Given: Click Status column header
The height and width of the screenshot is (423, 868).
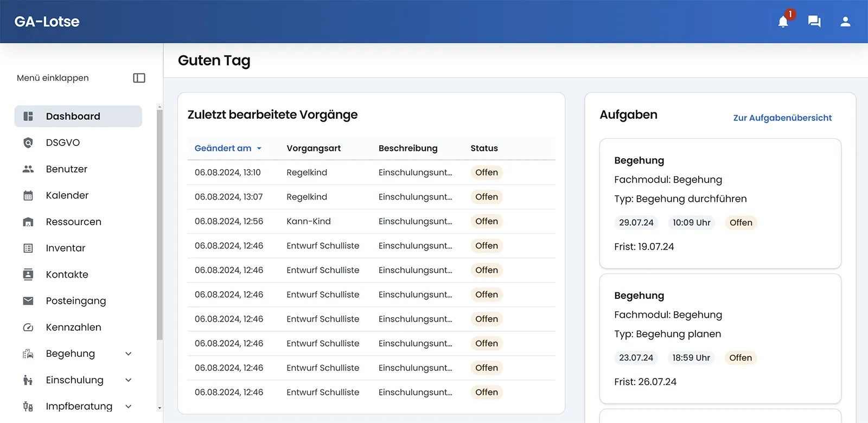Looking at the screenshot, I should click(x=484, y=148).
